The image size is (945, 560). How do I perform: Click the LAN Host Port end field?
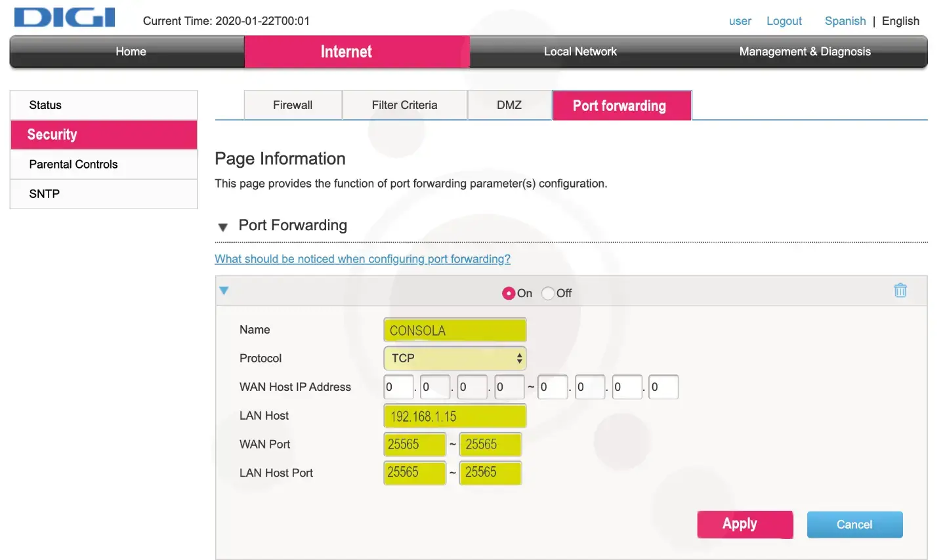490,472
